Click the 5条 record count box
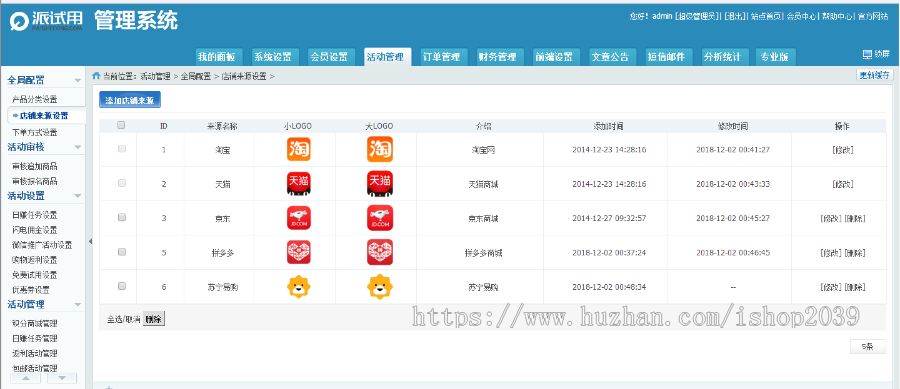Image resolution: width=900 pixels, height=389 pixels. pyautogui.click(x=867, y=347)
